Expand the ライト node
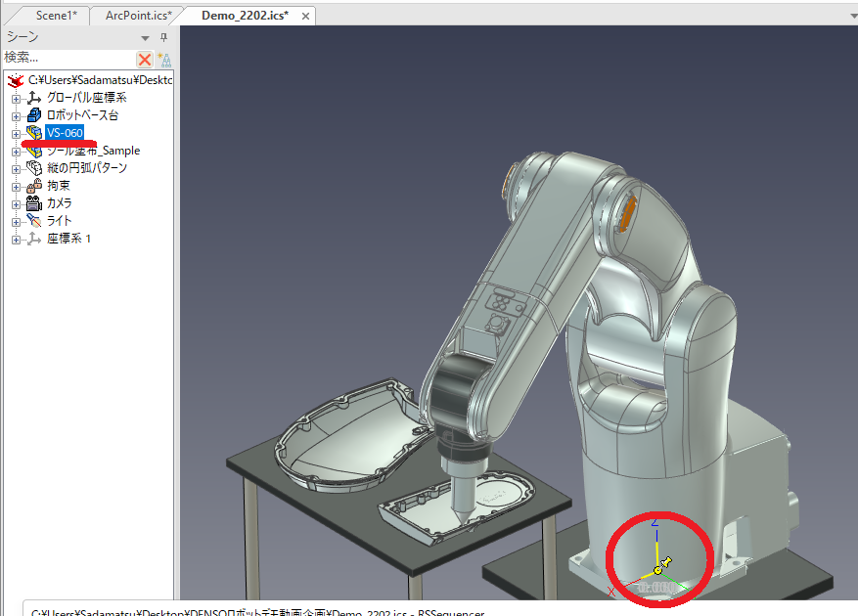Screen dimensions: 858x616 tap(16, 222)
